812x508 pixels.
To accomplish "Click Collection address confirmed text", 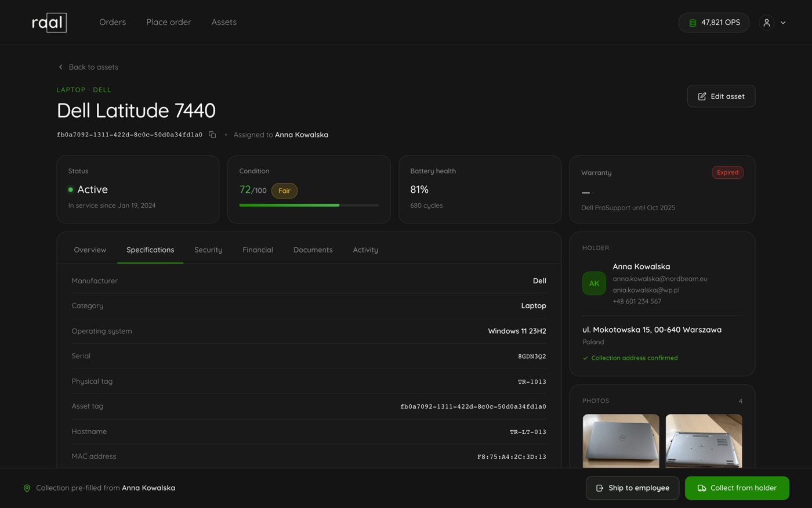I will tap(635, 358).
